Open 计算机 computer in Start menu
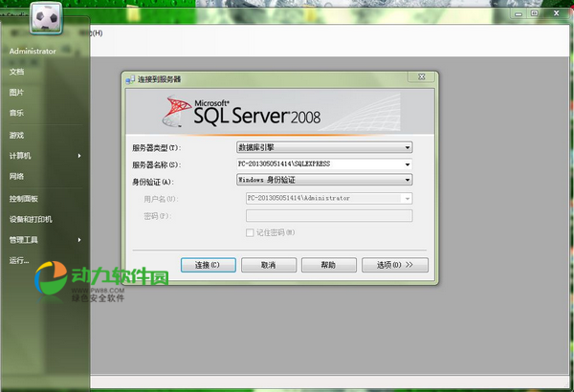 [x=20, y=156]
